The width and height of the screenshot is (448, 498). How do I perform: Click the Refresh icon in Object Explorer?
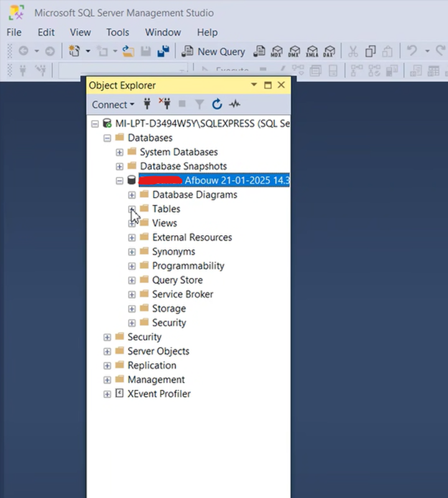217,104
